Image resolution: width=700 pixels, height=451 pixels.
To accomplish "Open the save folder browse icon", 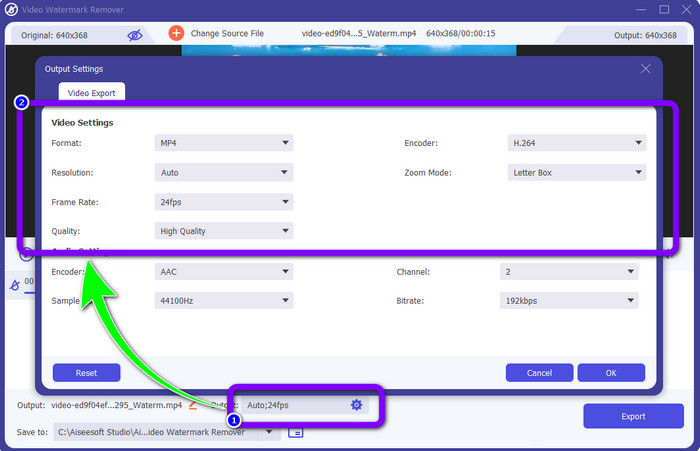I will coord(296,432).
